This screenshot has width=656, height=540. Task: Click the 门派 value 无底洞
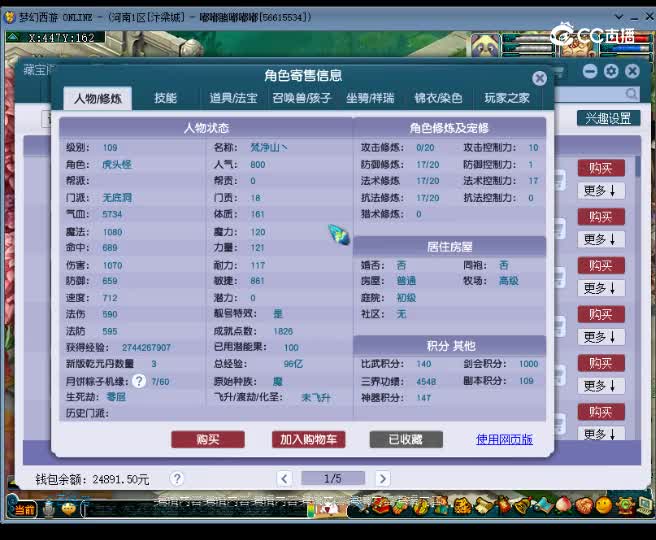click(117, 197)
